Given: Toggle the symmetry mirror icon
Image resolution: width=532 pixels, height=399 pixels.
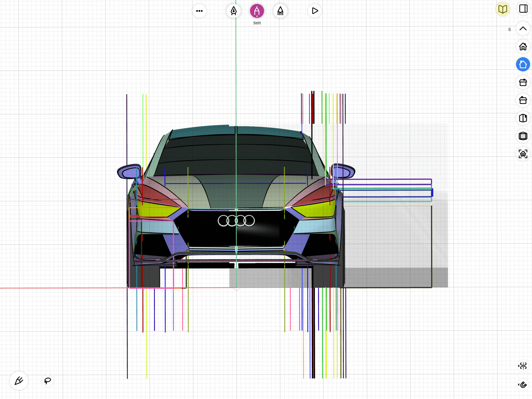Looking at the screenshot, I should 522,366.
